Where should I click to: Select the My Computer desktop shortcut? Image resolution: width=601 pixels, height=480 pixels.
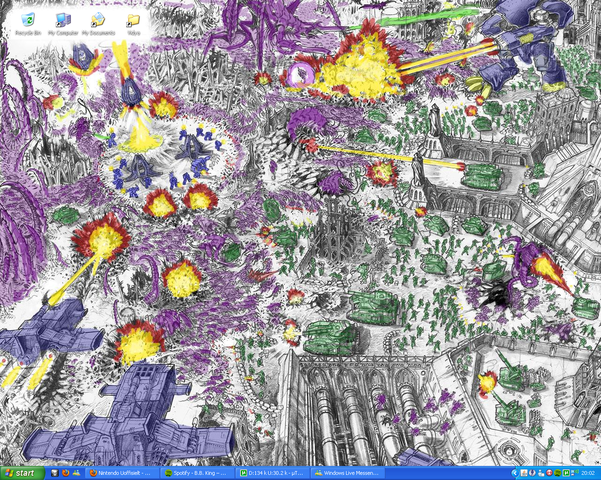(63, 24)
